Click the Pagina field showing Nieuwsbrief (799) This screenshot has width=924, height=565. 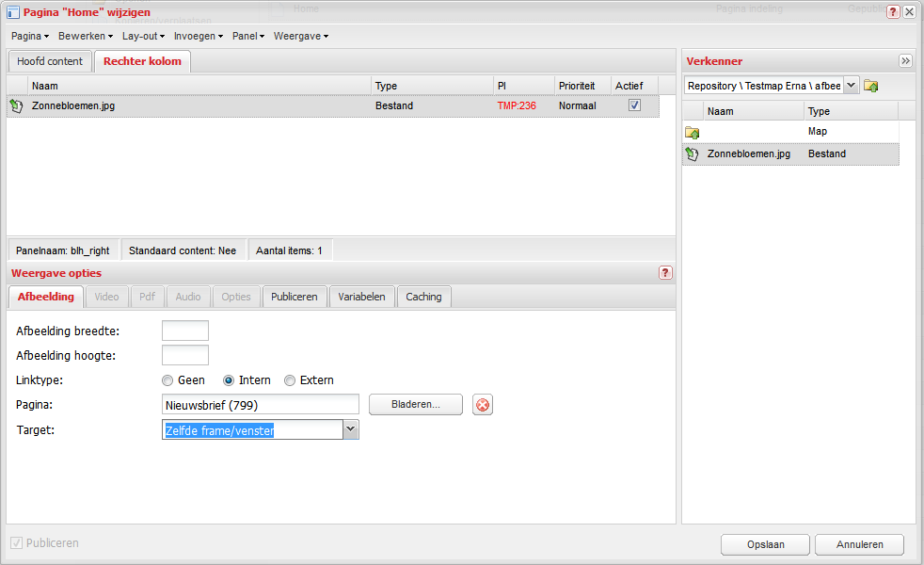pyautogui.click(x=261, y=405)
